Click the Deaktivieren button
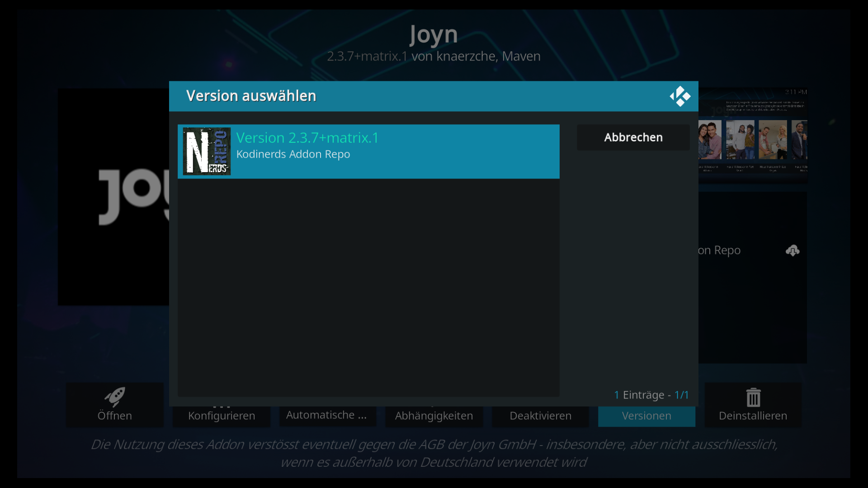Screen dimensions: 868x488 pos(540,416)
